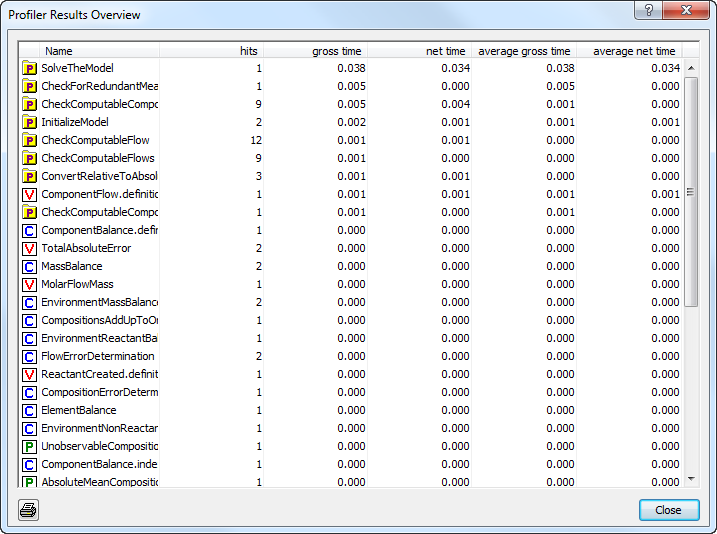Image resolution: width=717 pixels, height=534 pixels.
Task: Select the ComponentFlow.definitio row name
Action: (99, 194)
